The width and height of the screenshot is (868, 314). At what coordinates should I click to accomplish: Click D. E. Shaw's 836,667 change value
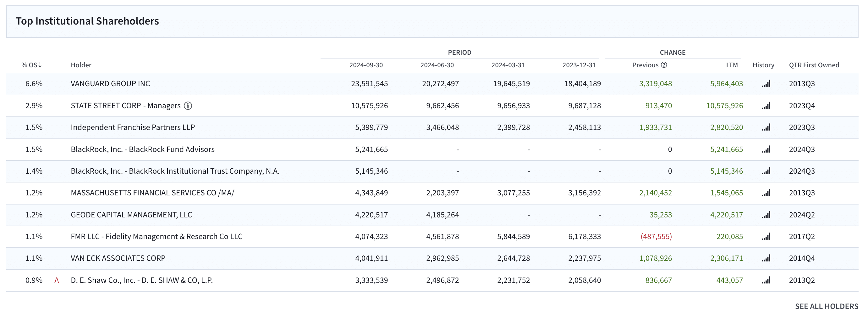coord(658,280)
